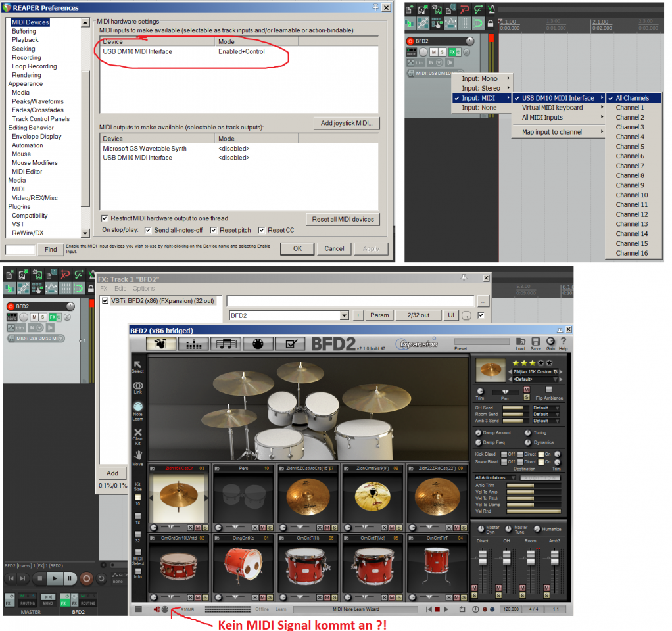Pin the REAPER Preferences window on top
This screenshot has width=672, height=631.
pyautogui.click(x=375, y=7)
